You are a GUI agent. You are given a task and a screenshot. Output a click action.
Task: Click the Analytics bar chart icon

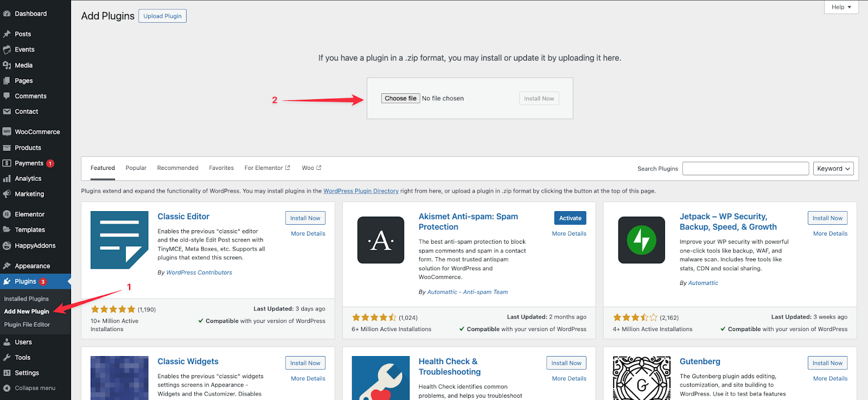point(7,179)
